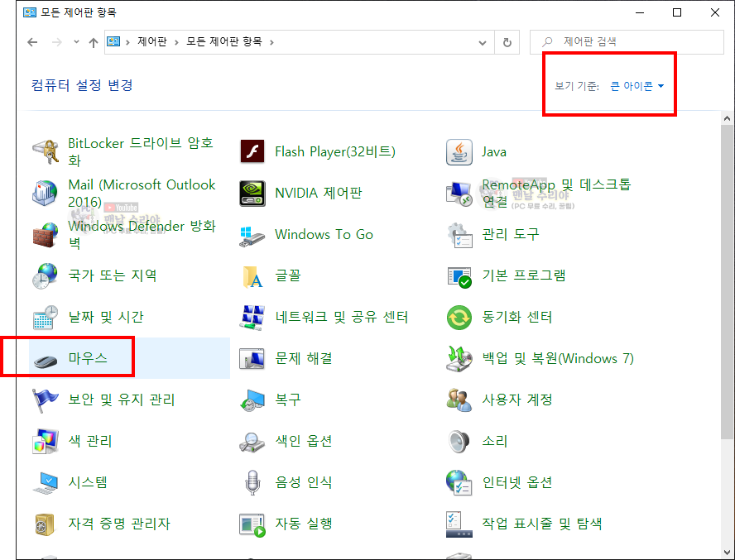The image size is (735, 560).
Task: Click the 인터넷 옵션 text link
Action: 517,482
